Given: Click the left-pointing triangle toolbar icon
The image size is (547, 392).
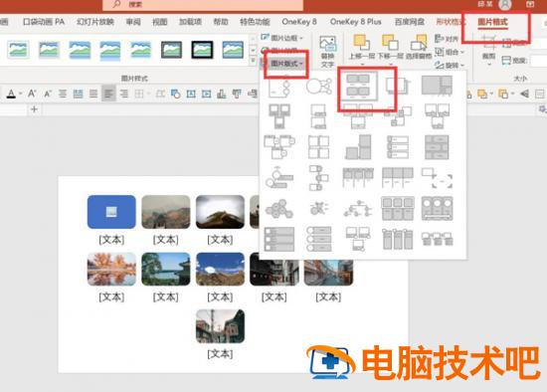Looking at the screenshot, I should 524,94.
